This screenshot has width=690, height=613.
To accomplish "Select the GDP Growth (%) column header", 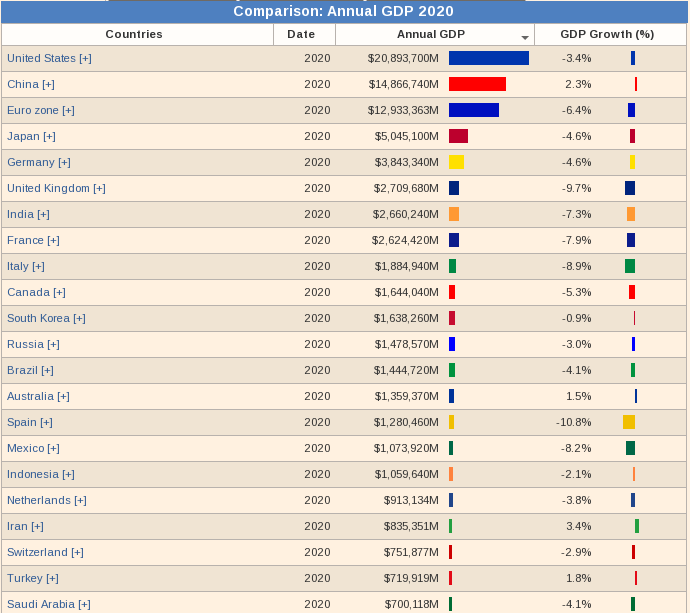I will pyautogui.click(x=606, y=34).
